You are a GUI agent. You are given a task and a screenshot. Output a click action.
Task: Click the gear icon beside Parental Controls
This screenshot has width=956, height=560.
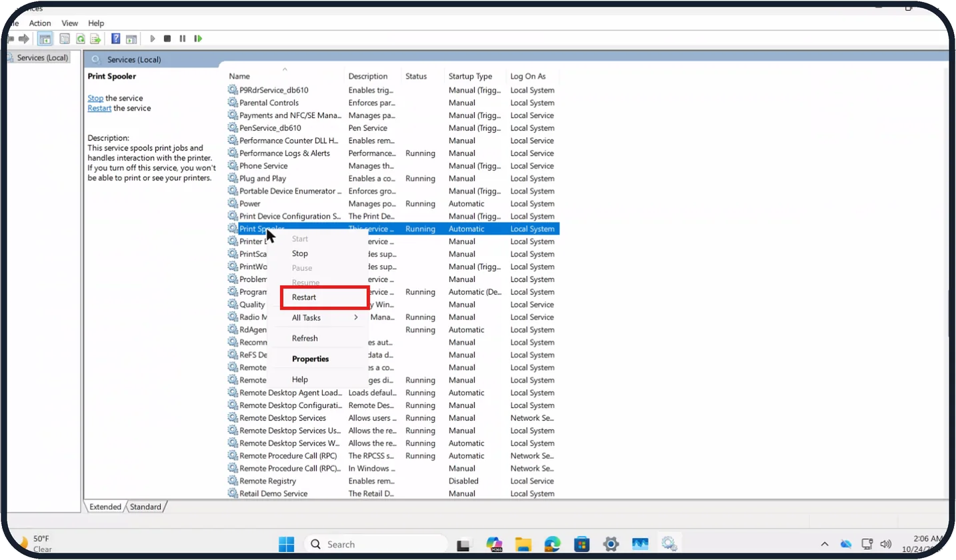tap(233, 103)
